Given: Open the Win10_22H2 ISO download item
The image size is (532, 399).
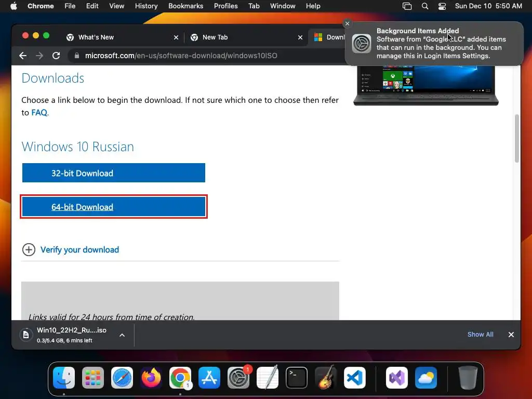Looking at the screenshot, I should [x=71, y=335].
